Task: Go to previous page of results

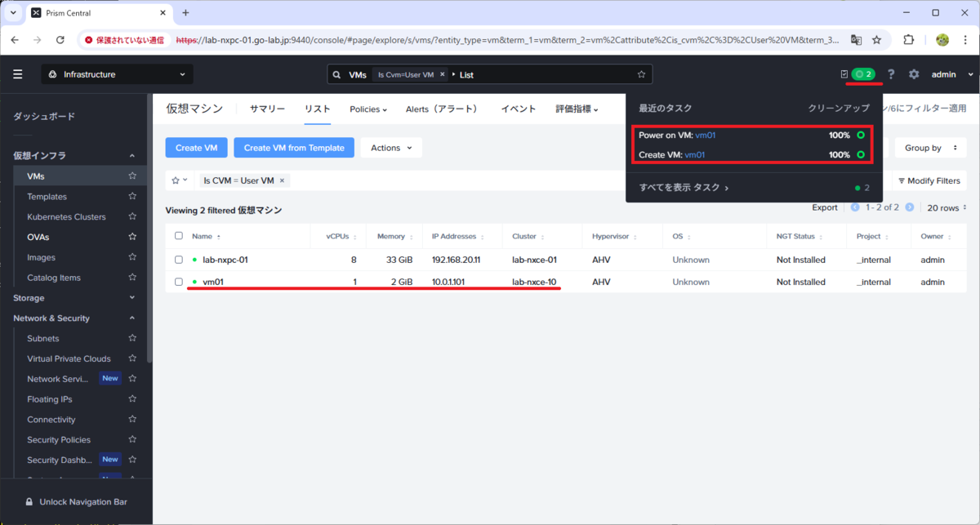Action: click(855, 207)
